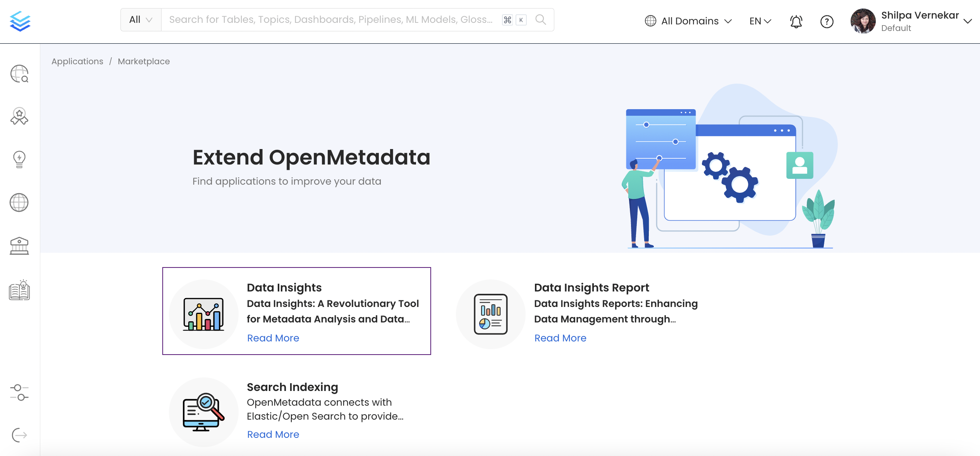Navigate to Applications breadcrumb
Screen dimensions: 980x456
tap(77, 61)
